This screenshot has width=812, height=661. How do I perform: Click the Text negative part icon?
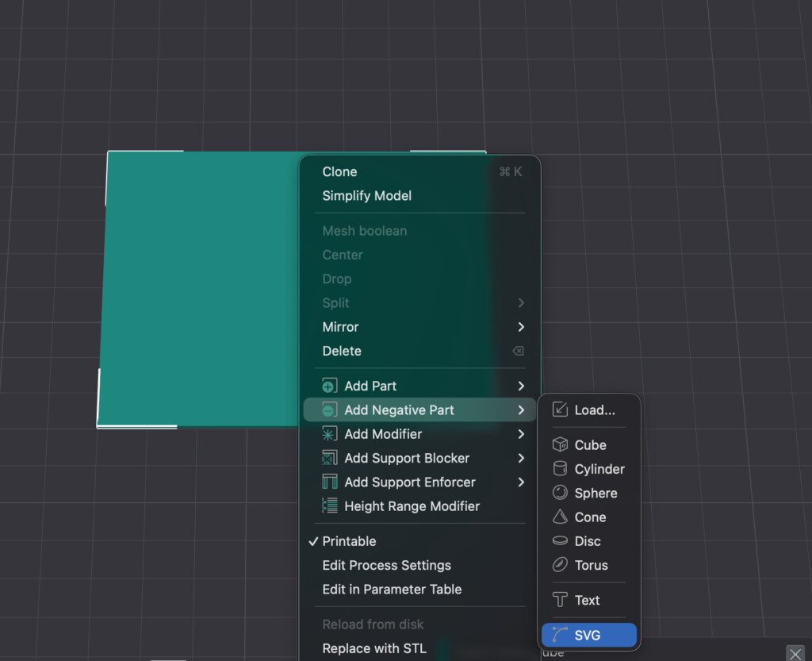(x=560, y=600)
